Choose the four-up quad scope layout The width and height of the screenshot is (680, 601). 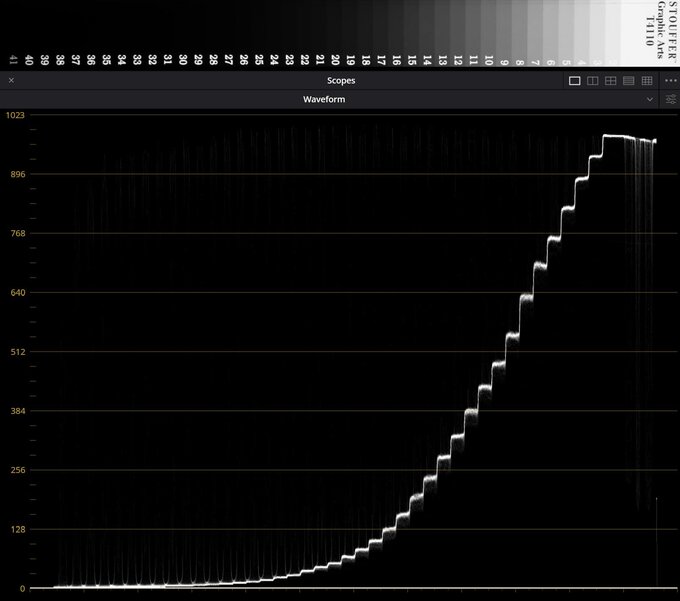coord(611,81)
